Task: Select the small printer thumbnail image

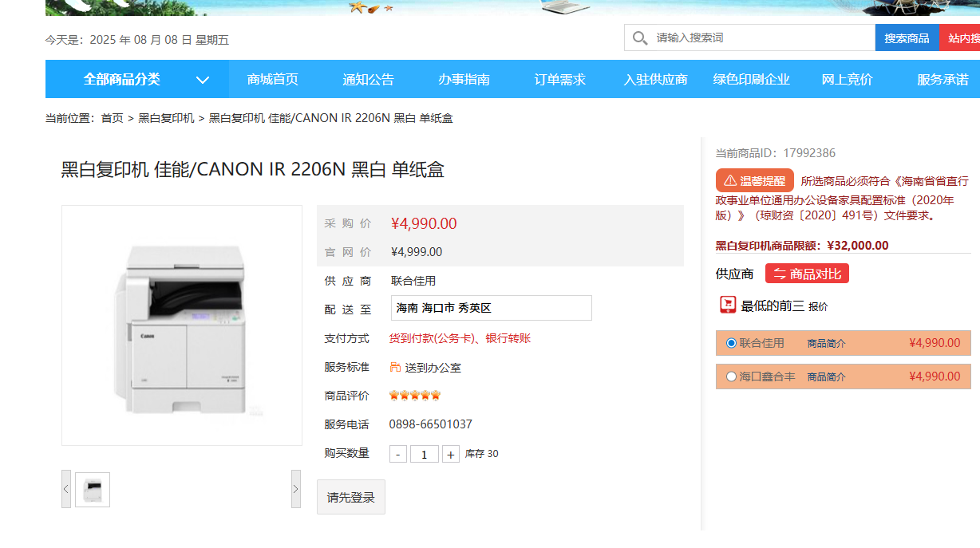Action: (x=93, y=490)
